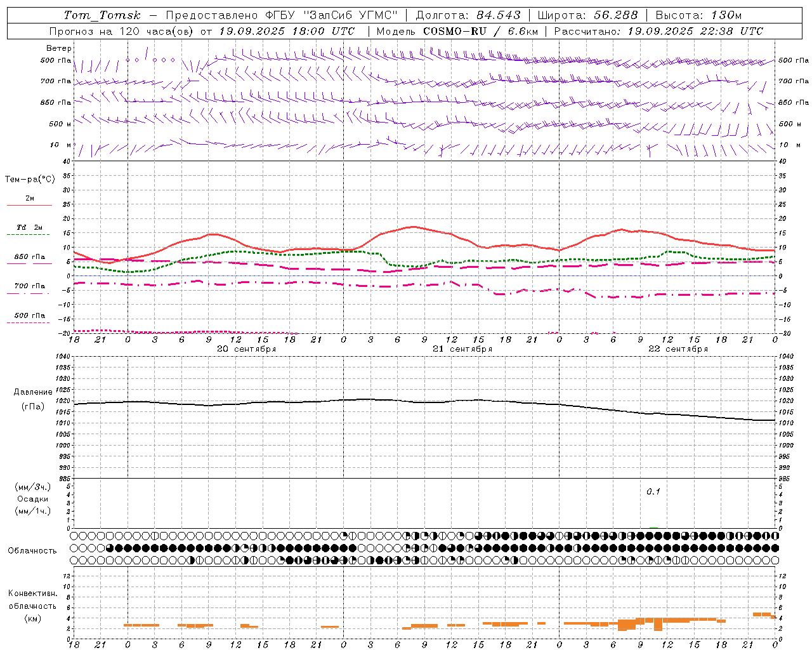
Task: Click the (мм/3ч.) precipitation unit label
Action: point(33,487)
